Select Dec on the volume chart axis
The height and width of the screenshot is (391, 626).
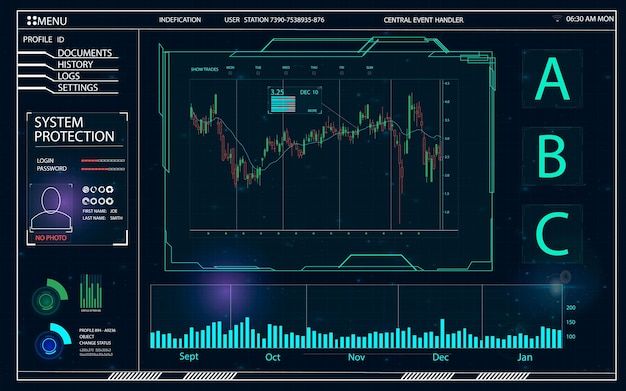pyautogui.click(x=440, y=357)
